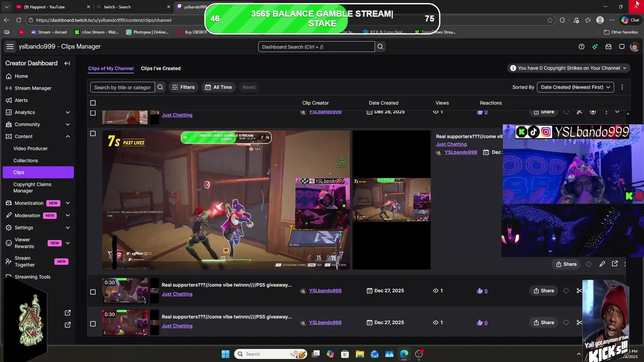Check the expanded clip's checkbox
This screenshot has height=362, width=644.
[93, 134]
